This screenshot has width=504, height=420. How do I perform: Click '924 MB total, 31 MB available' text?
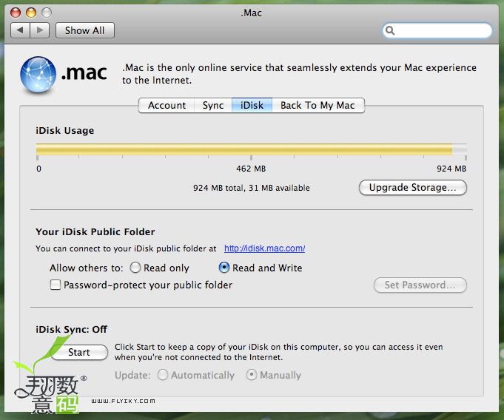(252, 188)
